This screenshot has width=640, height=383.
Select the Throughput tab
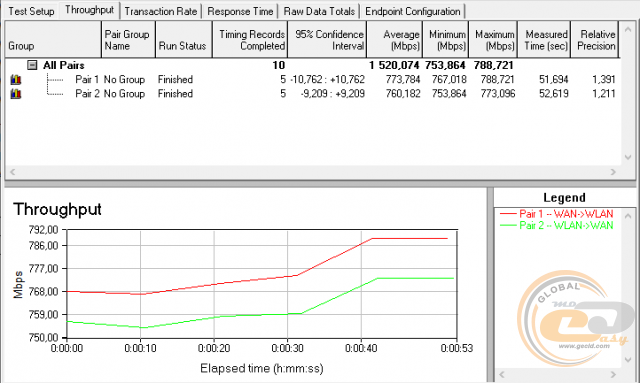(x=89, y=10)
